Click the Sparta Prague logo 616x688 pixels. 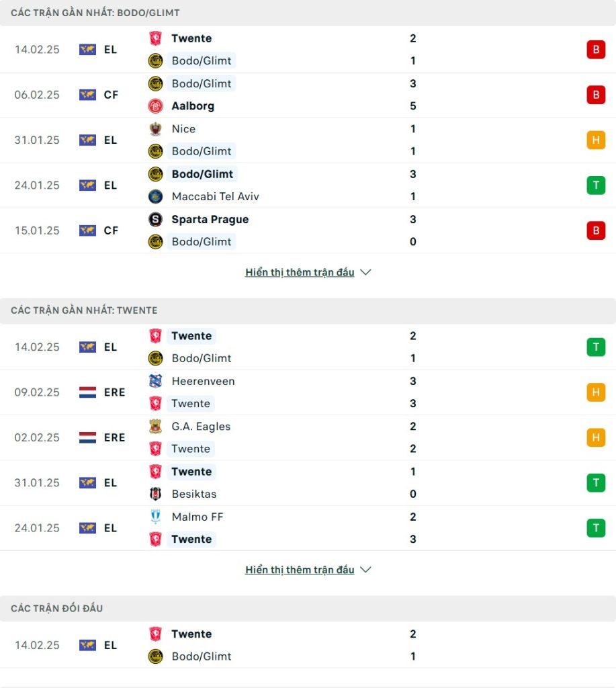tap(155, 220)
